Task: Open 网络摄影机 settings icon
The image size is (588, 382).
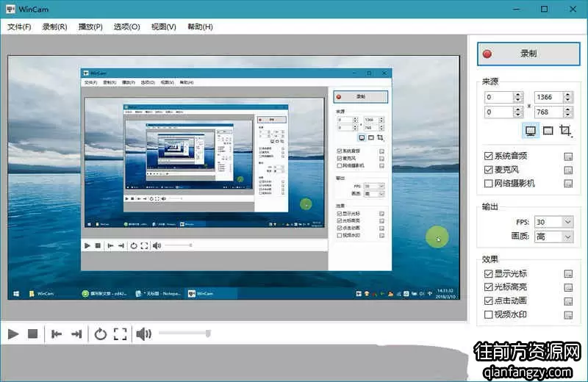Action: coord(568,184)
